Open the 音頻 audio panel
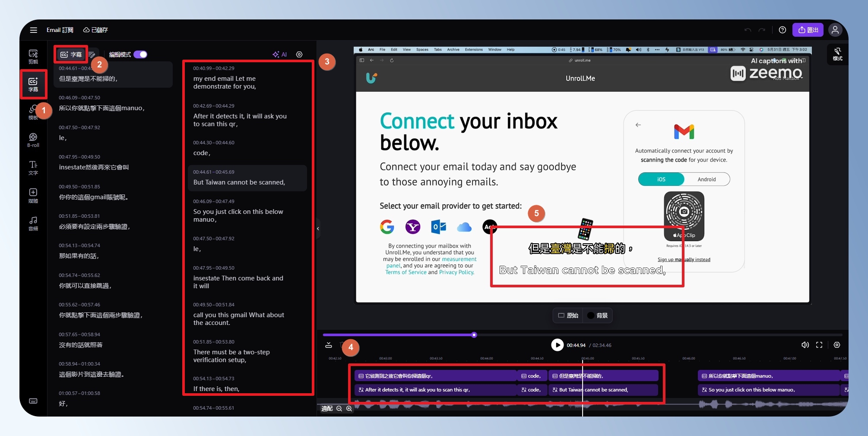This screenshot has height=436, width=868. (x=33, y=223)
